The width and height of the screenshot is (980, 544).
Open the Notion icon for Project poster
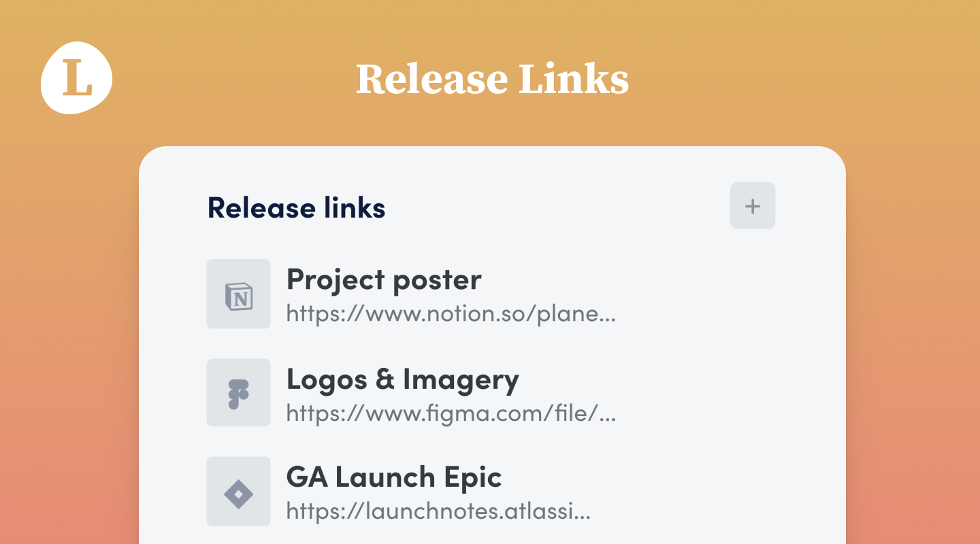point(238,294)
